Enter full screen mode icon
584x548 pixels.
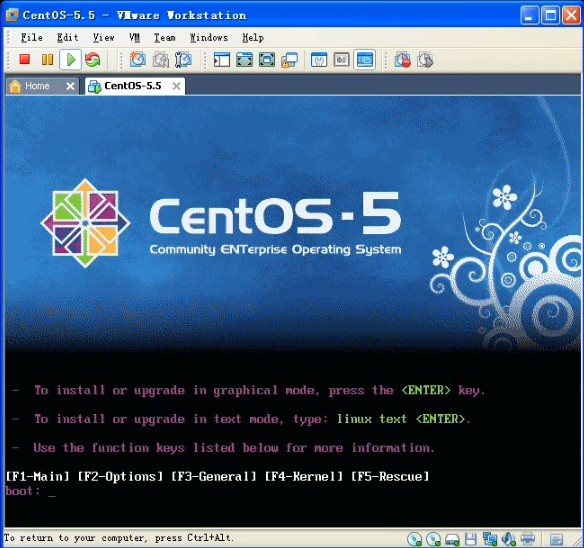point(244,60)
